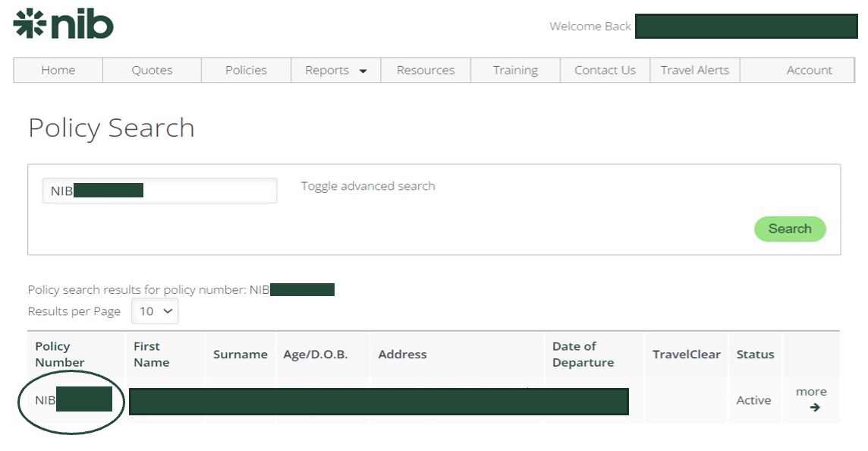Open the Home menu item

tap(58, 71)
